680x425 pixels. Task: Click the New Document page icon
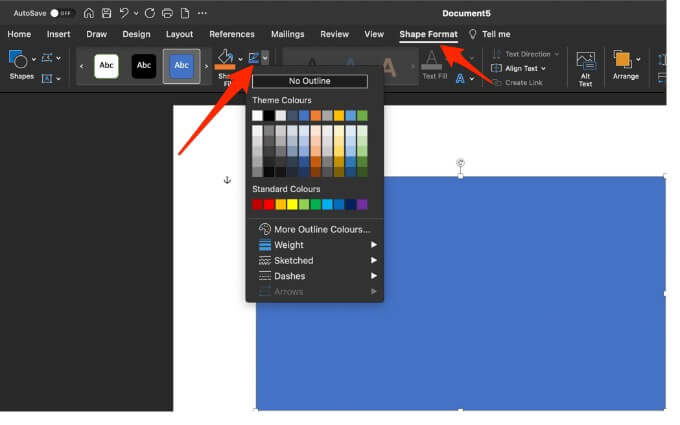coord(185,13)
